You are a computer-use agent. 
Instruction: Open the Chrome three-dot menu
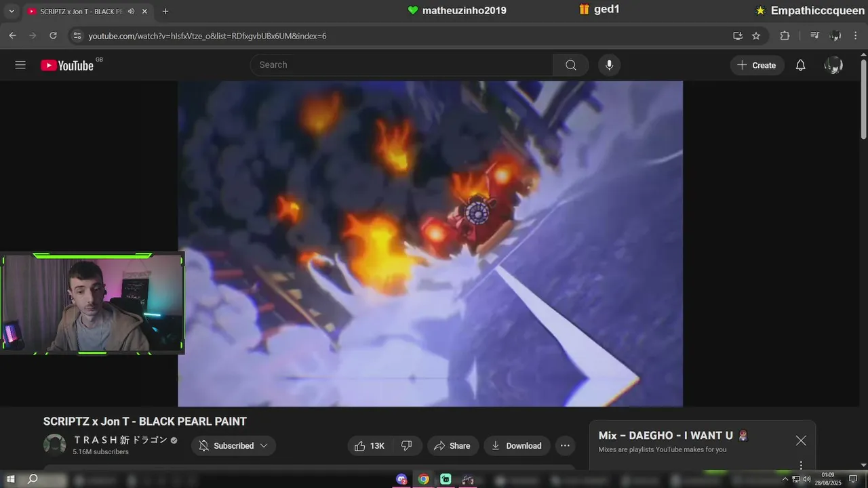(856, 36)
